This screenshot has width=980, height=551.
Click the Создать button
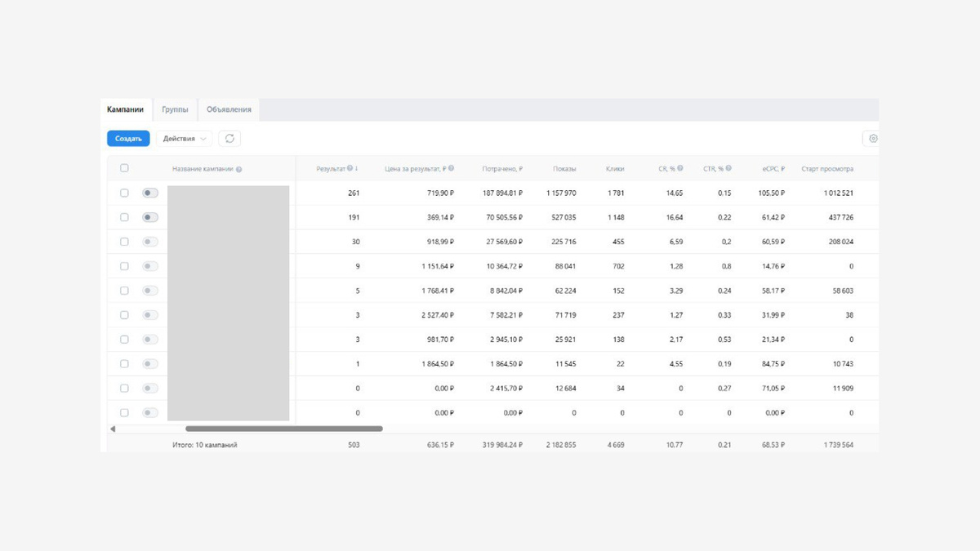[x=128, y=139]
